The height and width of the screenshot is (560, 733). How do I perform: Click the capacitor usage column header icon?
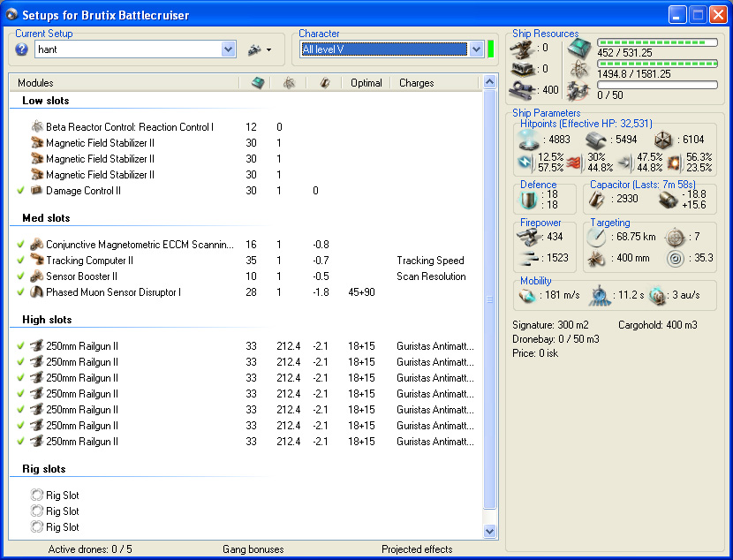click(x=324, y=83)
